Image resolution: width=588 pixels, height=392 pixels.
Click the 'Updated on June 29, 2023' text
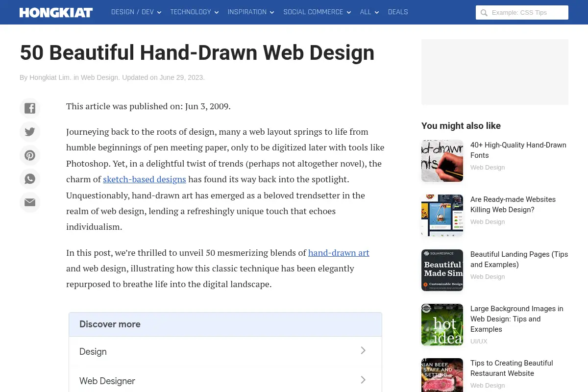(163, 77)
